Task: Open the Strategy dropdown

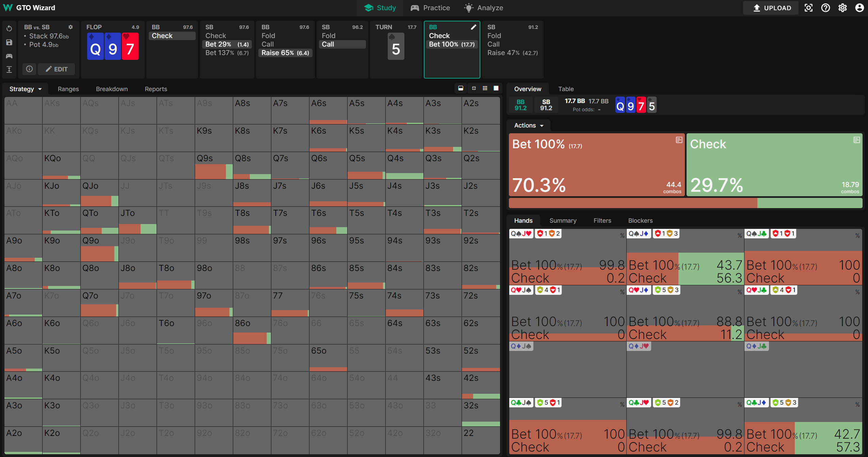Action: coord(26,89)
